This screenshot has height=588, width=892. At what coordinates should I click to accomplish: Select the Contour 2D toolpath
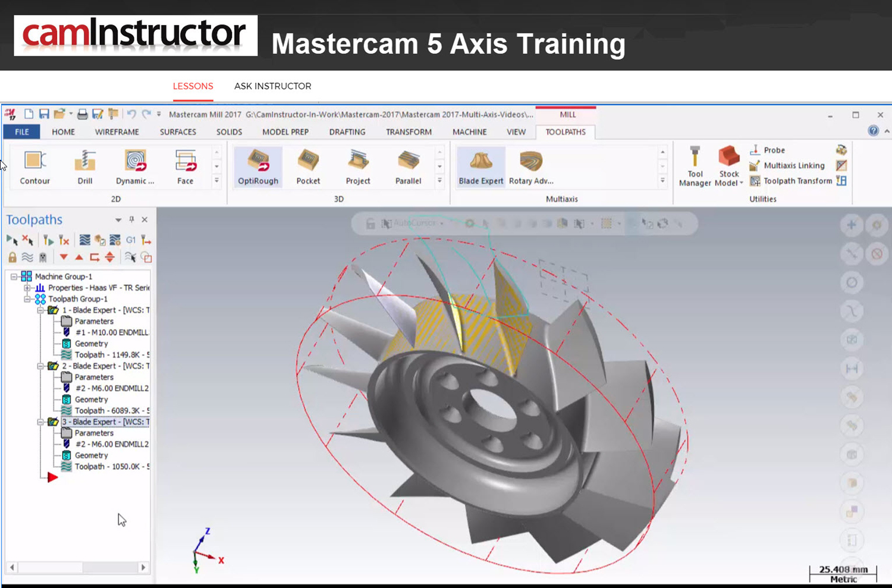click(34, 167)
